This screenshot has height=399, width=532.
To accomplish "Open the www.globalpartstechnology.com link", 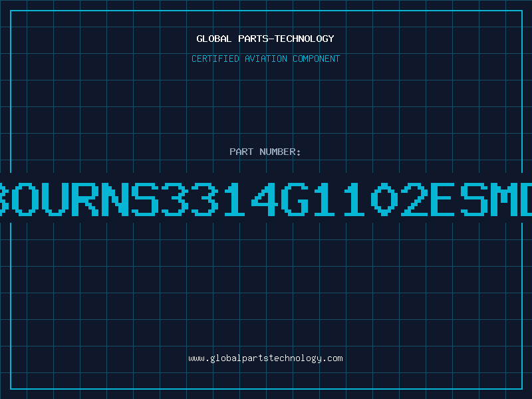I will coord(265,358).
